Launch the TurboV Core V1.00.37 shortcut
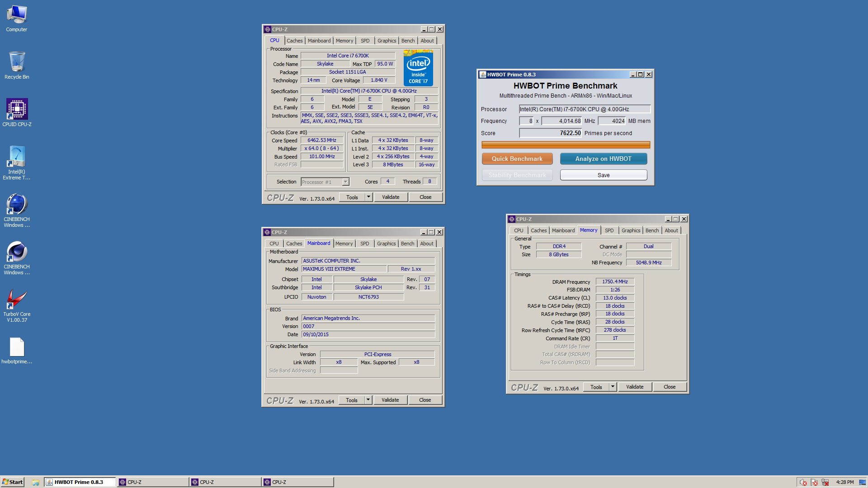 coord(17,306)
